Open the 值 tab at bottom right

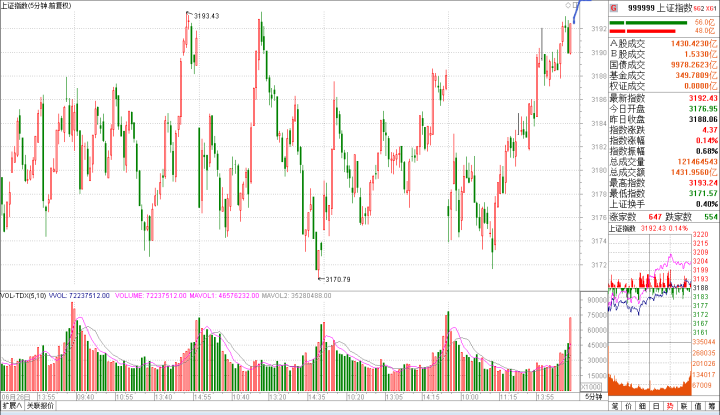698,408
